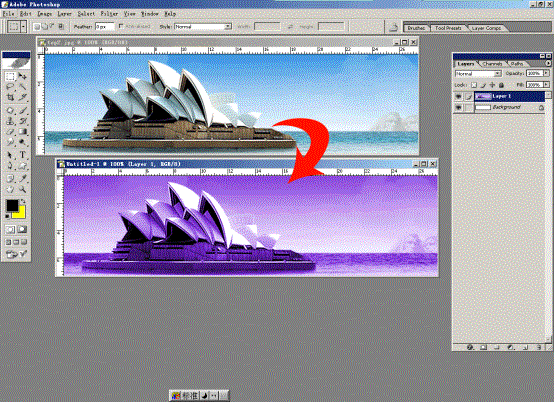This screenshot has width=554, height=402.
Task: Open the blend mode Normal dropdown
Action: pyautogui.click(x=478, y=73)
